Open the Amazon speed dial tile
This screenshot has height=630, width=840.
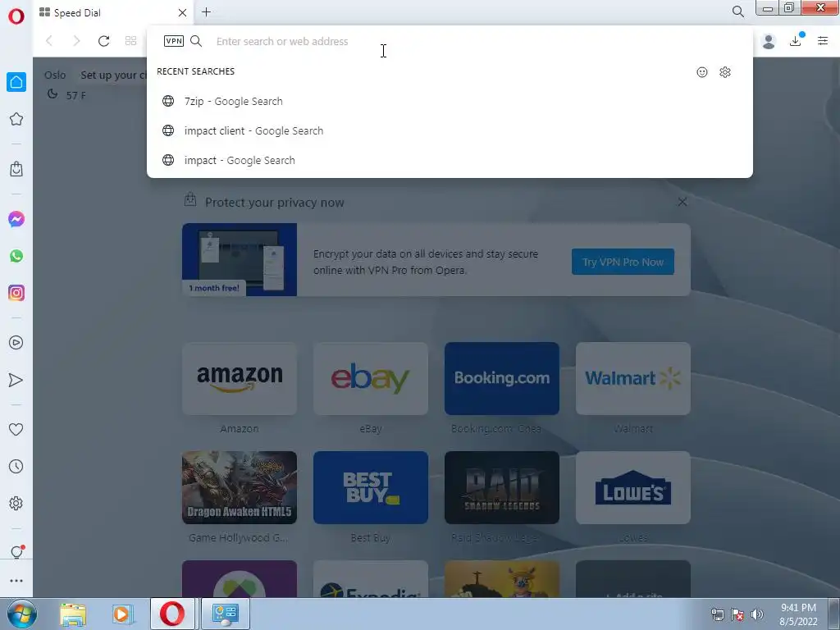click(x=240, y=379)
